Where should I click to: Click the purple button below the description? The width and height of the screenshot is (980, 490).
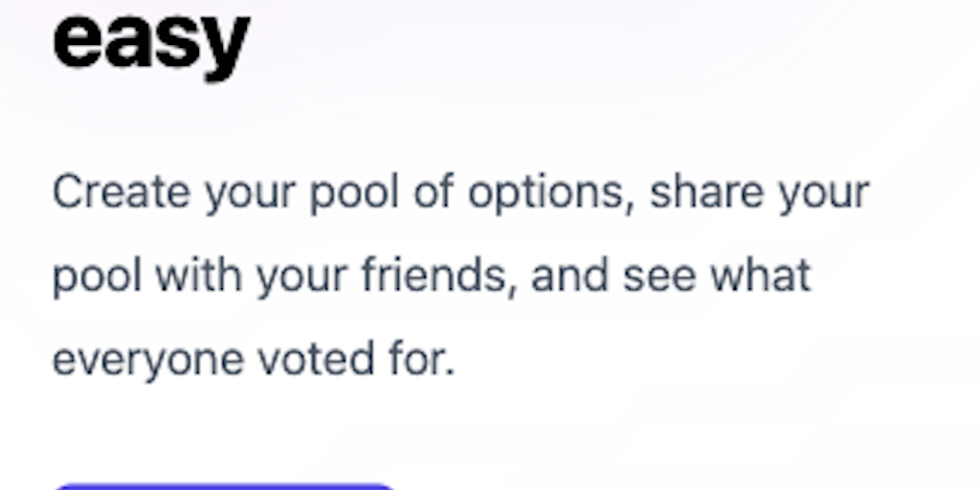(x=222, y=486)
